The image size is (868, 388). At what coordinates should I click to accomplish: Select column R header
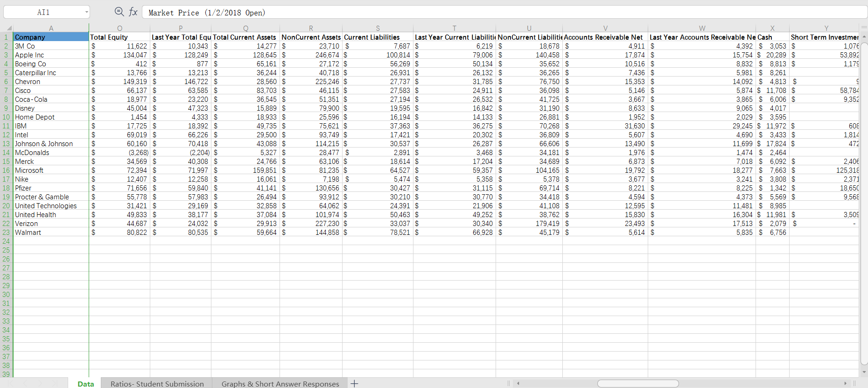click(x=311, y=28)
